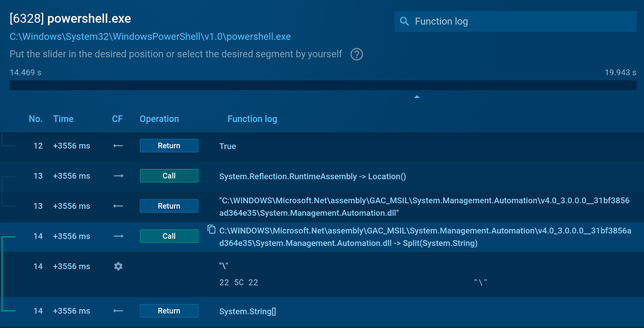644x328 pixels.
Task: Click the Return badge for System.String[] row
Action: point(169,311)
